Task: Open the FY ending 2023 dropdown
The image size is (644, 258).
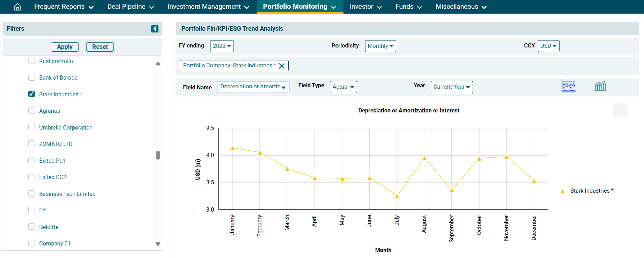Action: point(222,46)
